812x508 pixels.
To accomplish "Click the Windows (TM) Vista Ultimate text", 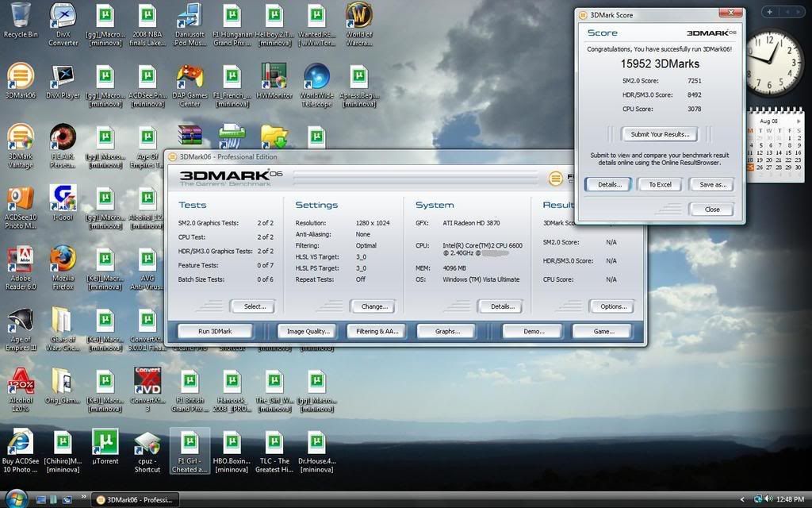I will click(481, 279).
